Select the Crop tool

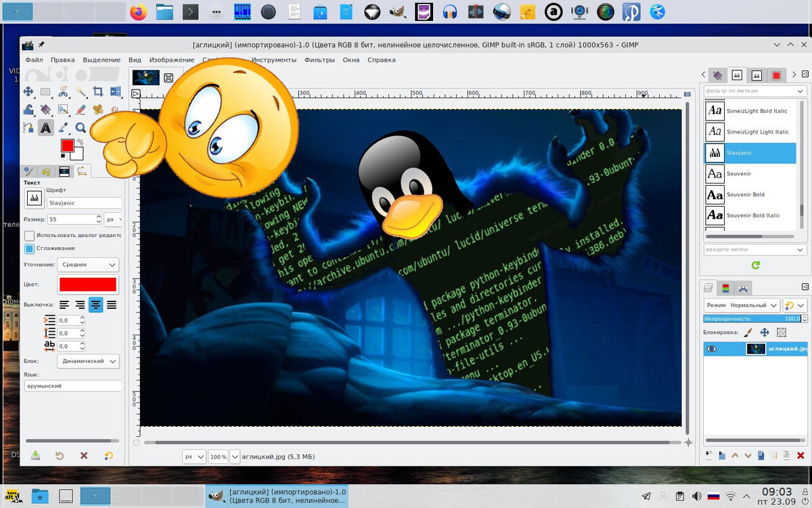click(x=98, y=91)
